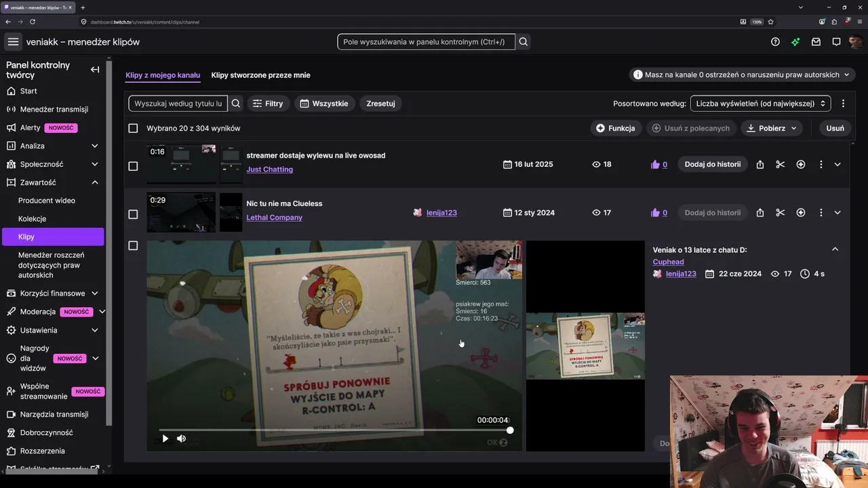868x488 pixels.
Task: Open the user avatar menu
Action: [856, 42]
